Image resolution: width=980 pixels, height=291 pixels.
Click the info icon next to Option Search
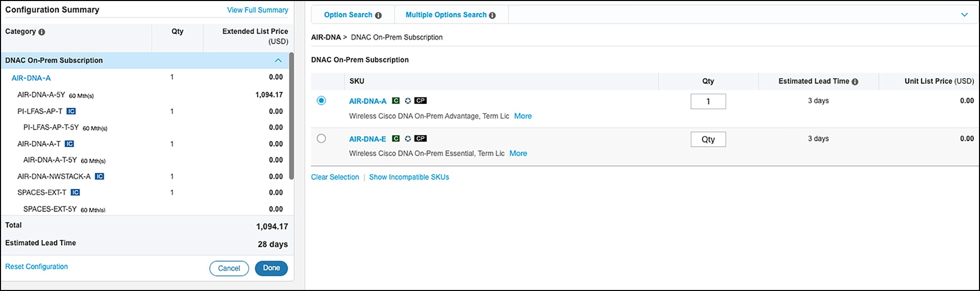(378, 15)
